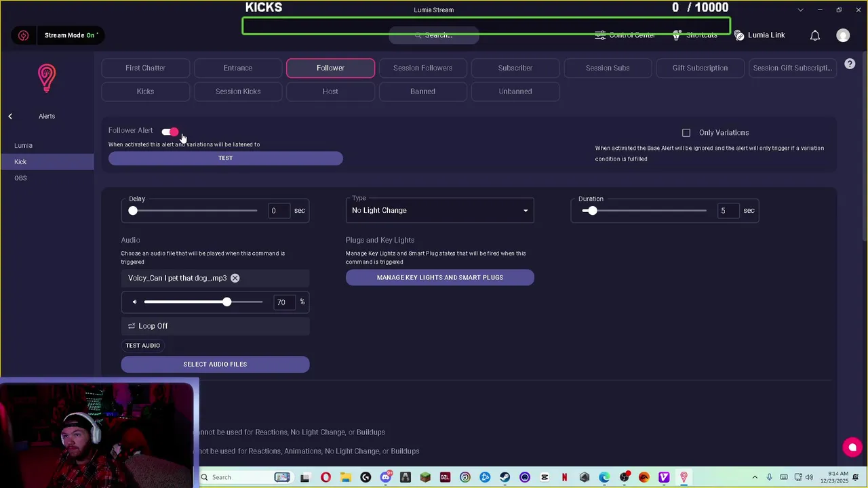Open the Unbanned tab
The height and width of the screenshot is (488, 868).
coord(515,91)
